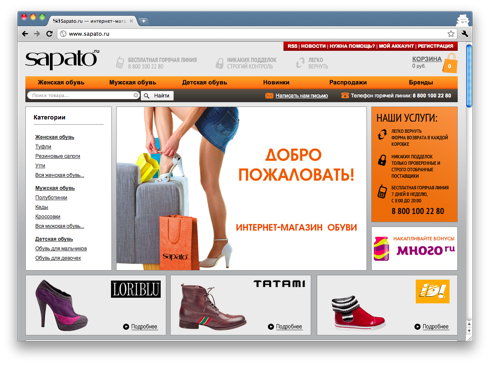Click the red iD! children's shoe image

358,312
